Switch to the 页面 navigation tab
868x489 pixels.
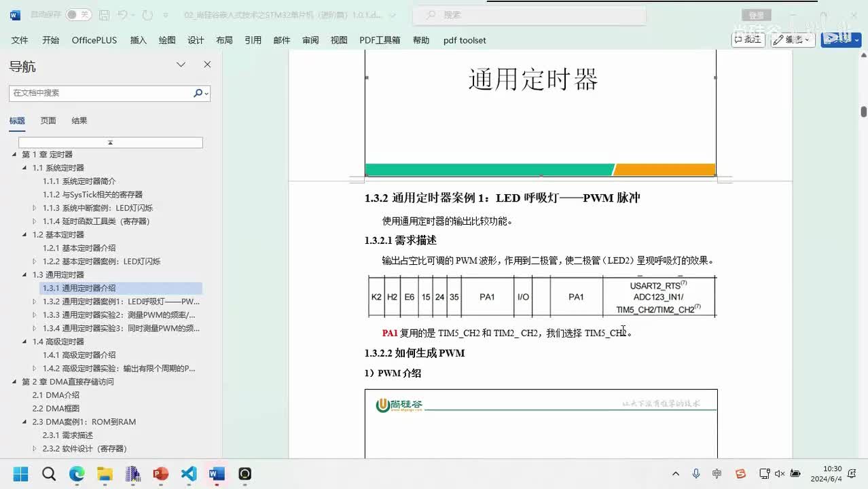click(48, 120)
